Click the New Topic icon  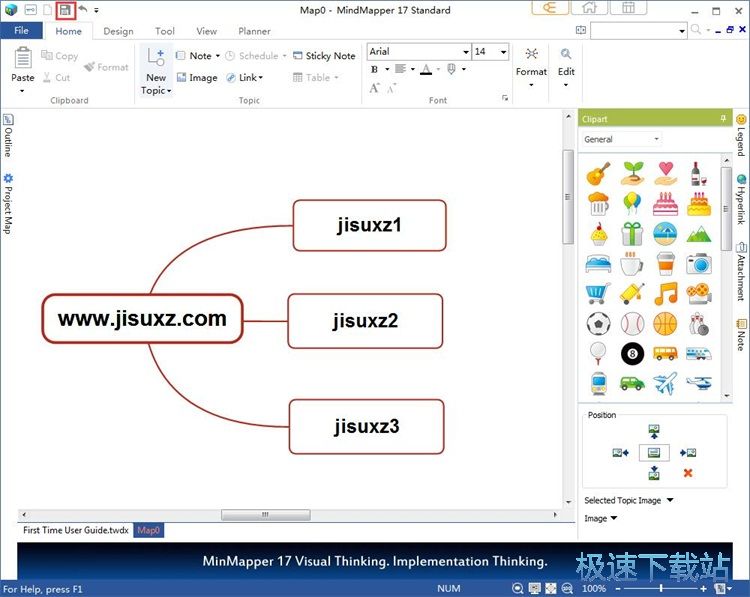click(x=156, y=58)
